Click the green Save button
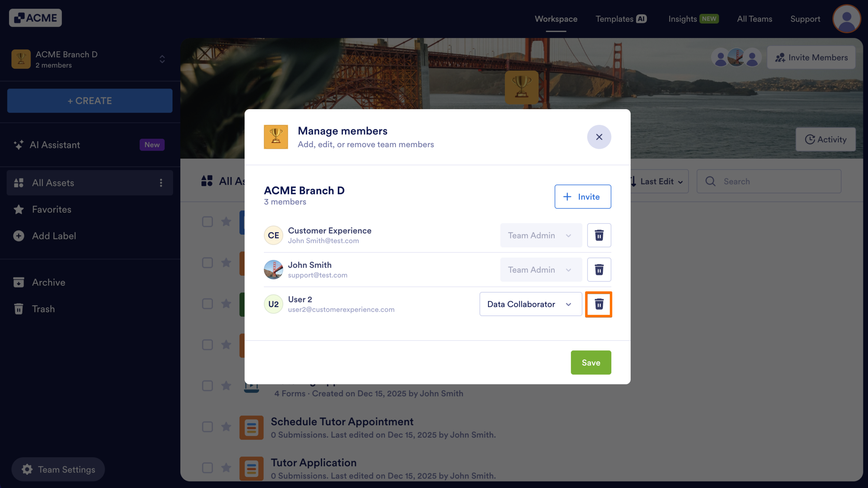 coord(591,363)
